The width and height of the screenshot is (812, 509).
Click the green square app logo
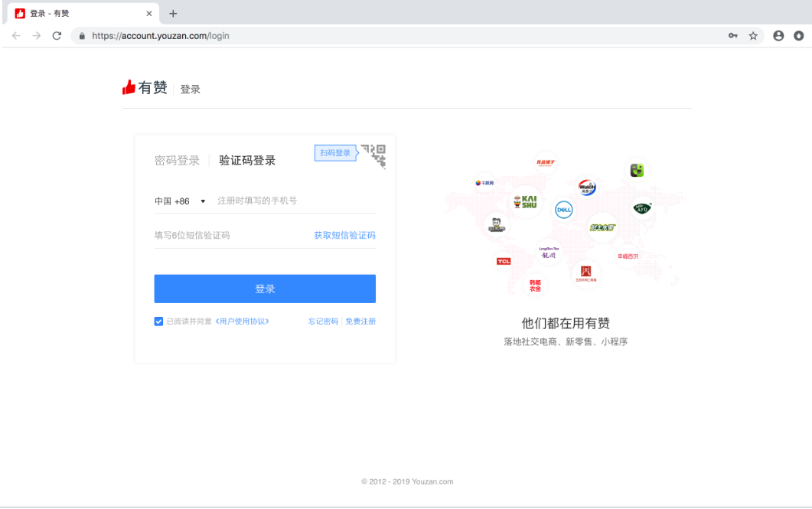click(x=637, y=170)
